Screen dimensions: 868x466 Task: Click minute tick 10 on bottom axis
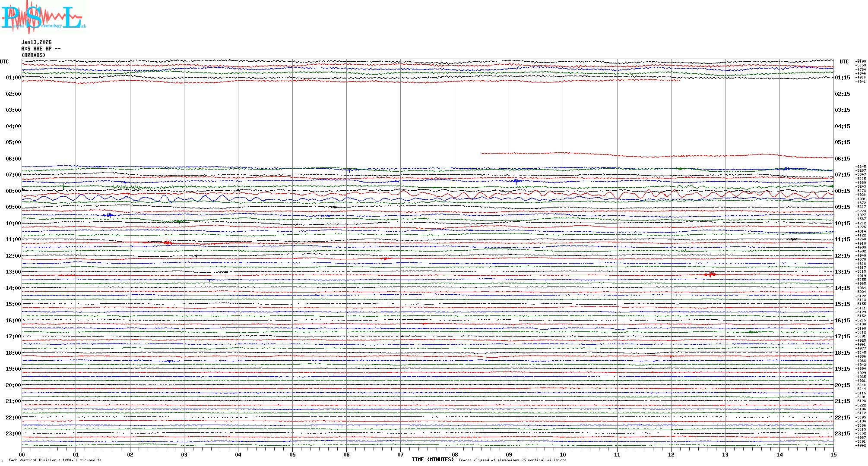pos(563,455)
